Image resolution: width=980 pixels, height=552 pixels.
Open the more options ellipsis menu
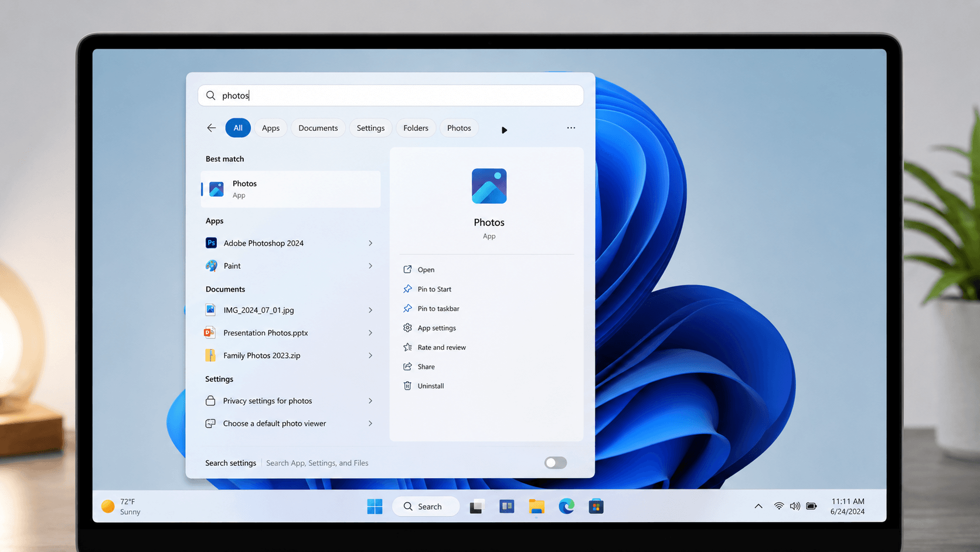click(571, 128)
